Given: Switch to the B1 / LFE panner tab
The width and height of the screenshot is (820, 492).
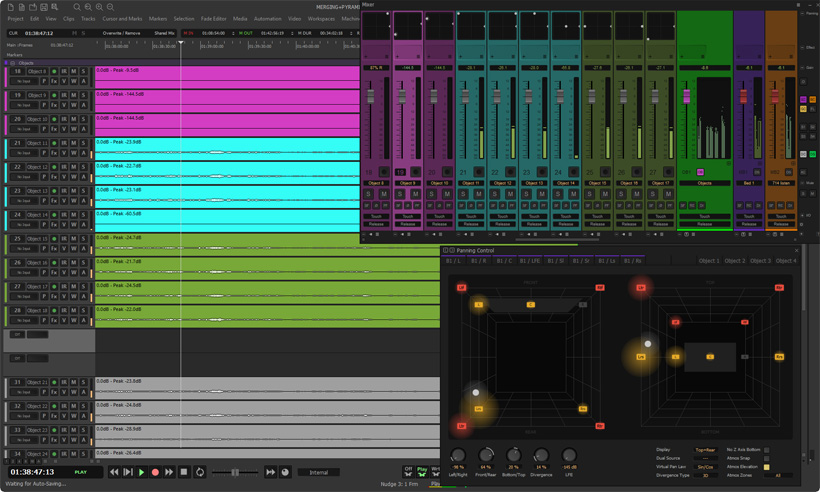Looking at the screenshot, I should [x=530, y=261].
